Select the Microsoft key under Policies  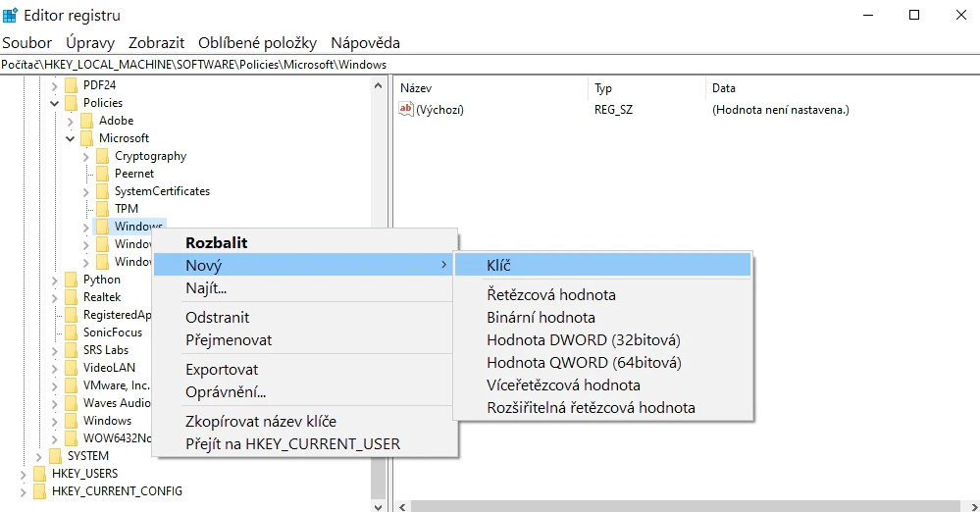tap(124, 138)
